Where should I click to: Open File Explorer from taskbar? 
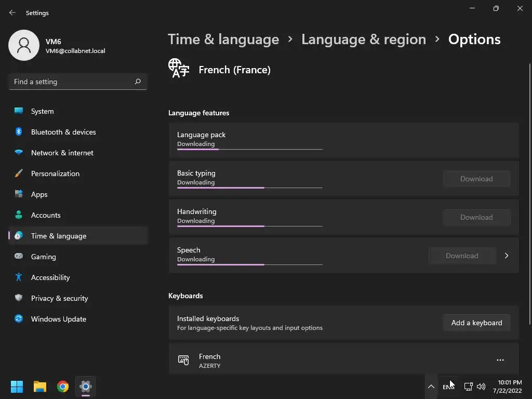(40, 387)
